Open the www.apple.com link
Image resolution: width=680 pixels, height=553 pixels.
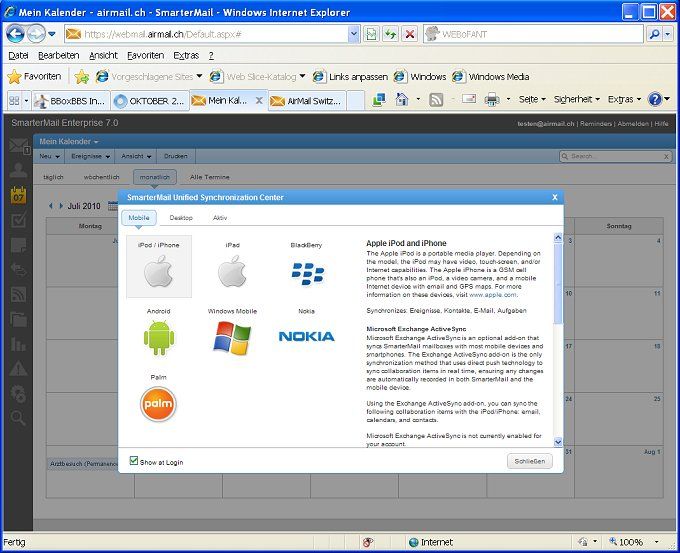click(x=493, y=295)
